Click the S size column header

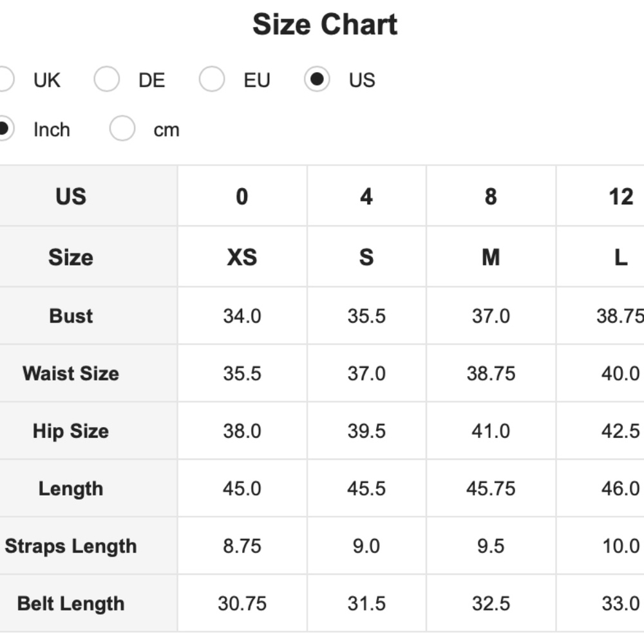(366, 258)
